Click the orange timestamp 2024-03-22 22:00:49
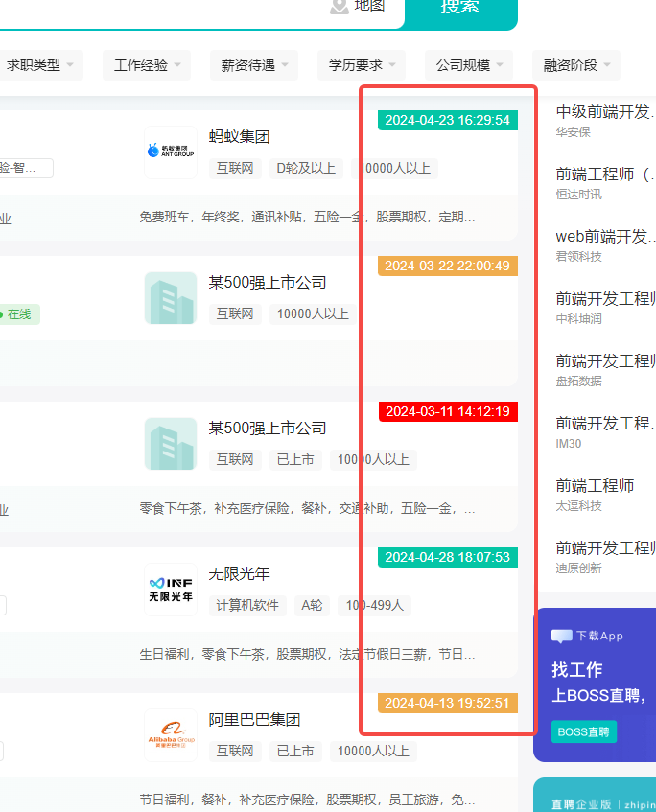This screenshot has width=656, height=812. point(448,266)
